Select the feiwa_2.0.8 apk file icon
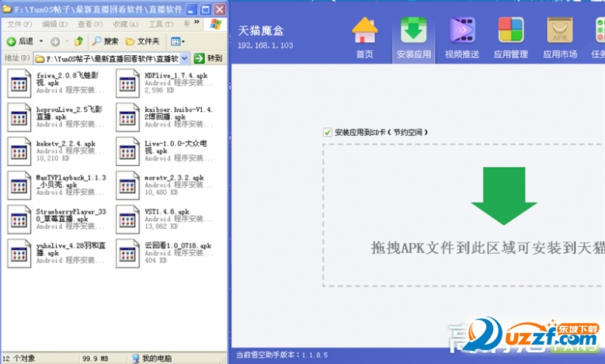 point(19,83)
